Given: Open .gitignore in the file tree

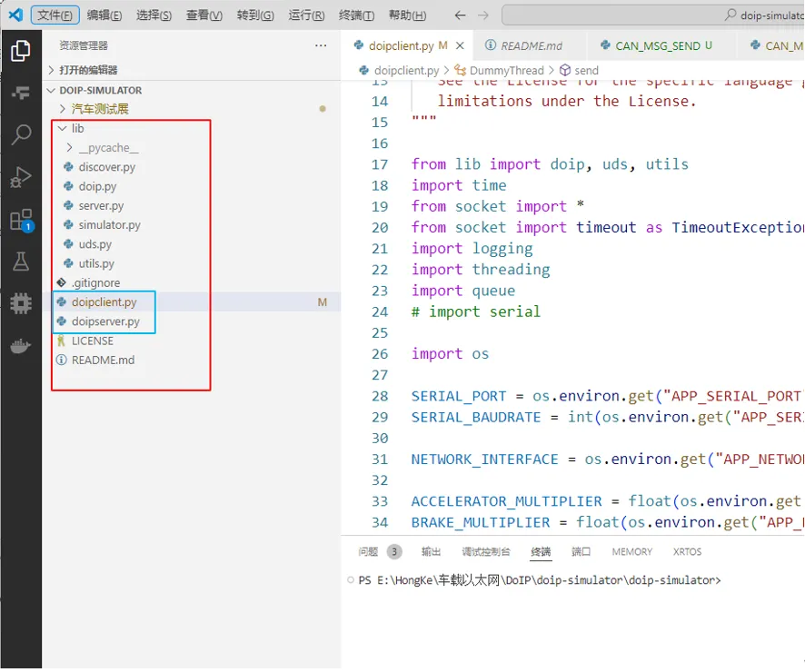Looking at the screenshot, I should [96, 283].
